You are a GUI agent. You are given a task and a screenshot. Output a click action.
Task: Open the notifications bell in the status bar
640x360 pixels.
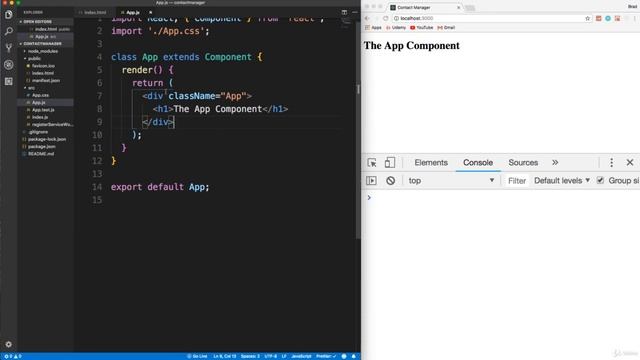pyautogui.click(x=353, y=356)
